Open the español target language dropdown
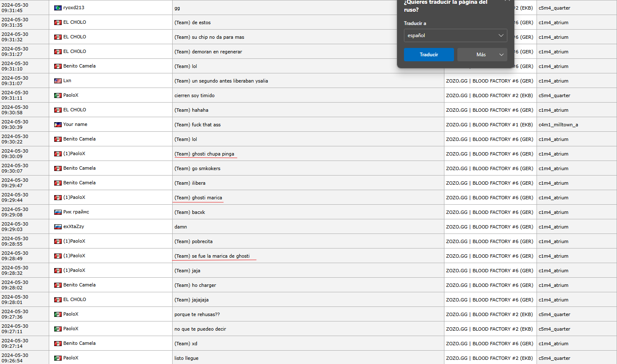The image size is (617, 364). coord(455,35)
